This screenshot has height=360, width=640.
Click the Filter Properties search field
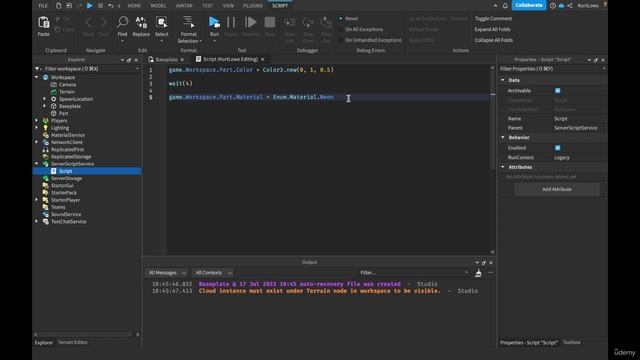(x=552, y=69)
